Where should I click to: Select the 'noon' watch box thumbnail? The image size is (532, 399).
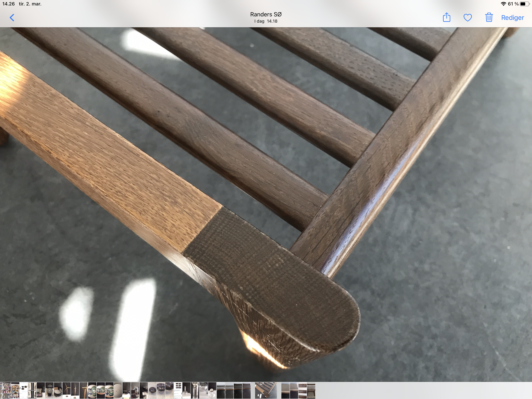(49, 390)
